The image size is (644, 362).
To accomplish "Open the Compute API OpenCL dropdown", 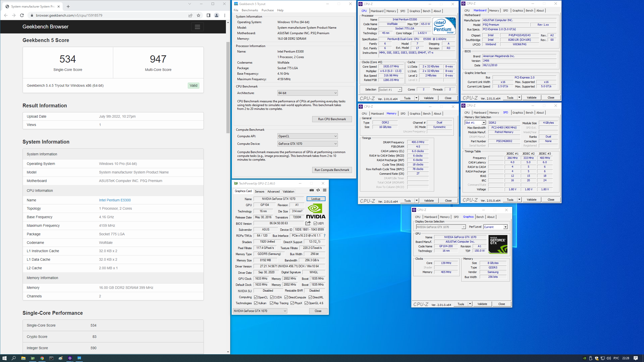I will click(307, 136).
